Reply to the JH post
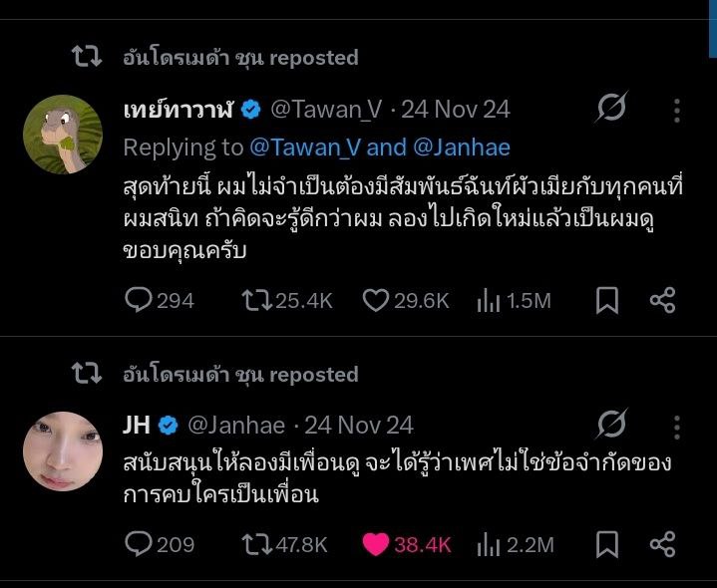Image resolution: width=717 pixels, height=588 pixels. coord(139,544)
